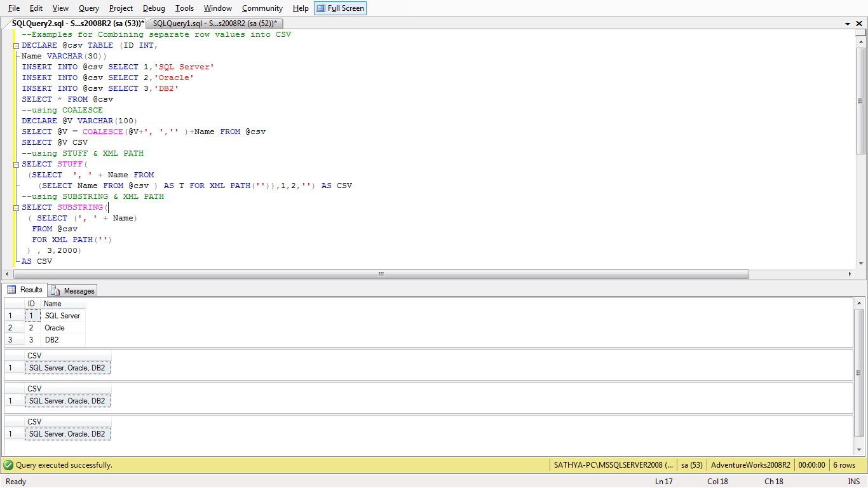Click the '--using STUFF & XML PATH' comment
868x488 pixels.
pyautogui.click(x=83, y=153)
